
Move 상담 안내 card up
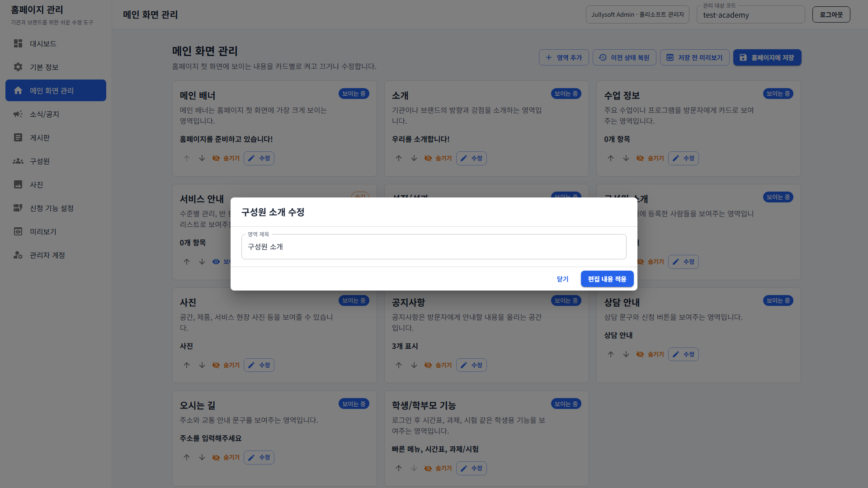pos(611,354)
